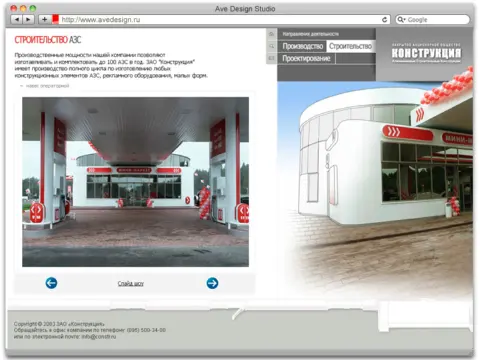Click the phone number line in footer

coord(90,330)
